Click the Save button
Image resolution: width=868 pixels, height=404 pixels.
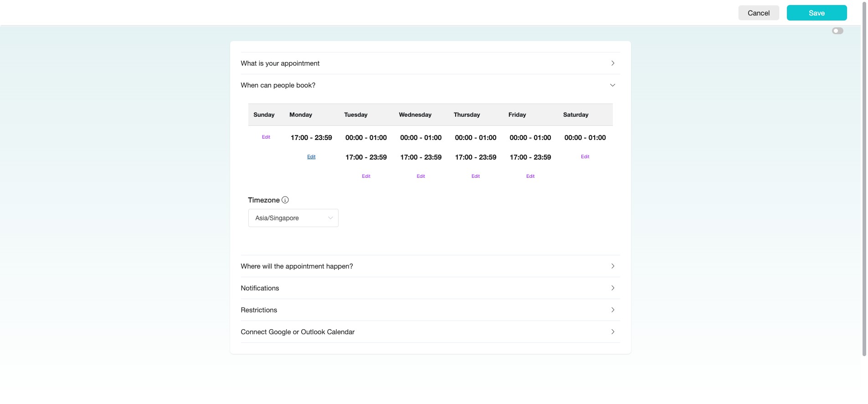(817, 13)
